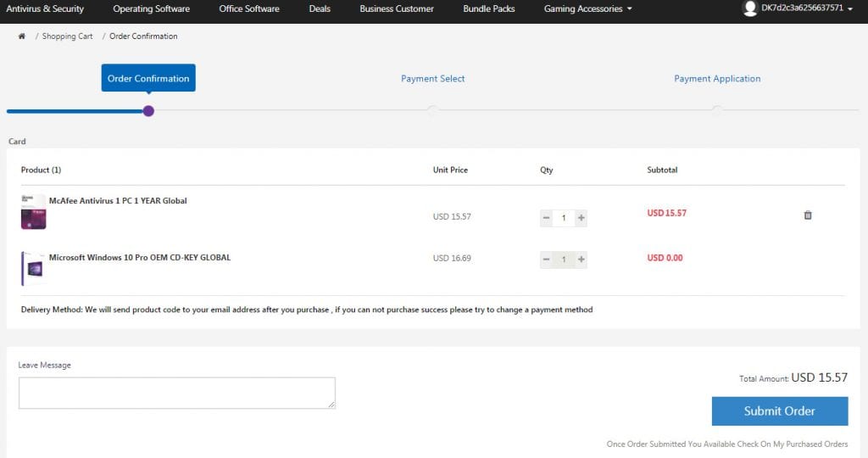Open Antivirus & Security menu
The width and height of the screenshot is (868, 458).
coord(45,8)
